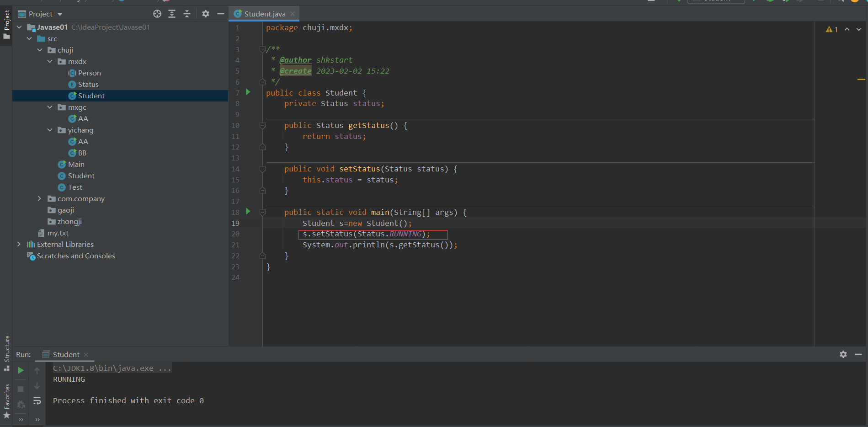
Task: Open Project panel gear settings
Action: point(206,14)
